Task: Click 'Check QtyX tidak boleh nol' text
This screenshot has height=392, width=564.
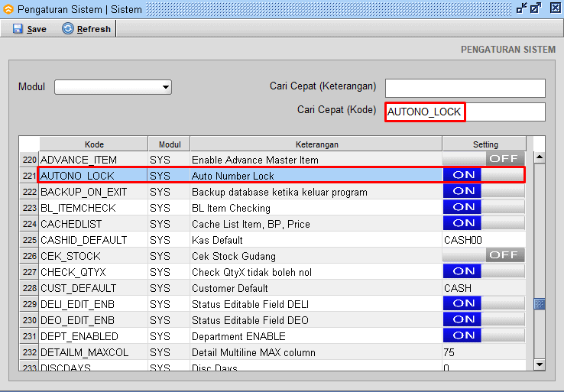Action: [251, 272]
